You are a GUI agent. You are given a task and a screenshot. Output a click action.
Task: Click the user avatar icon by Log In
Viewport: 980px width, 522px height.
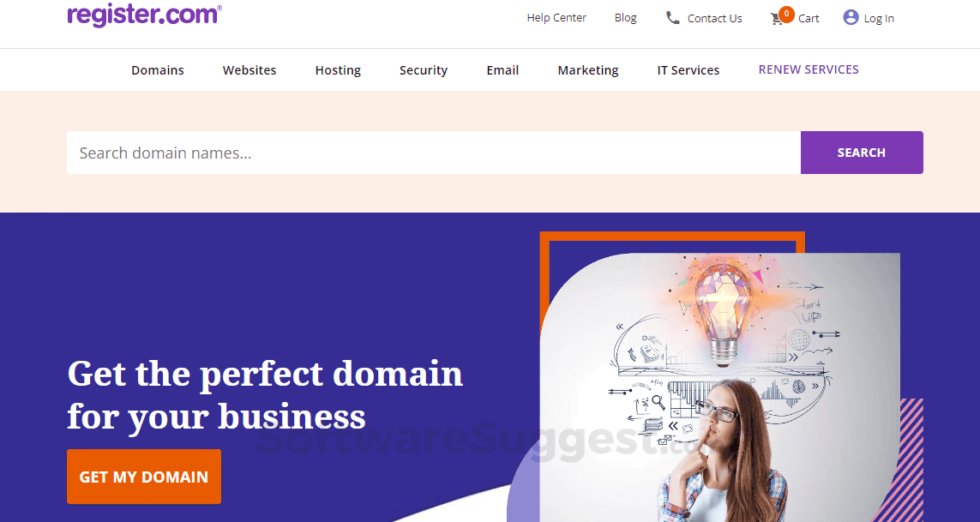851,17
